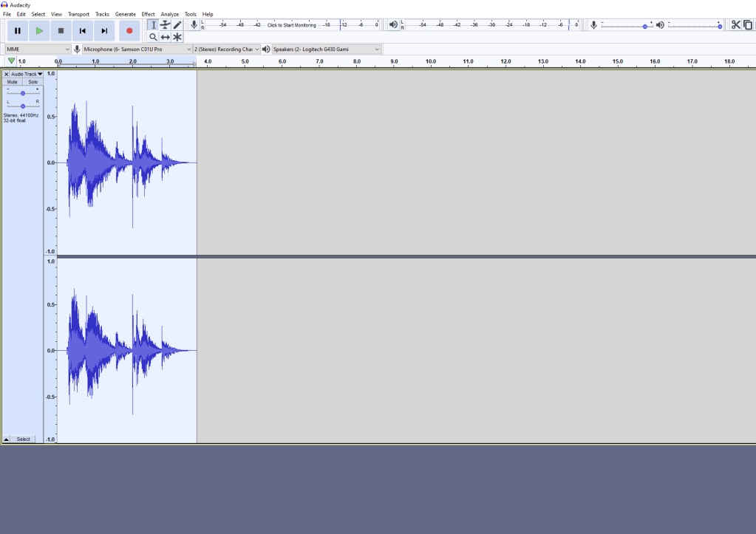Mute the Audio Track
Screen dimensions: 756x534
pyautogui.click(x=13, y=82)
